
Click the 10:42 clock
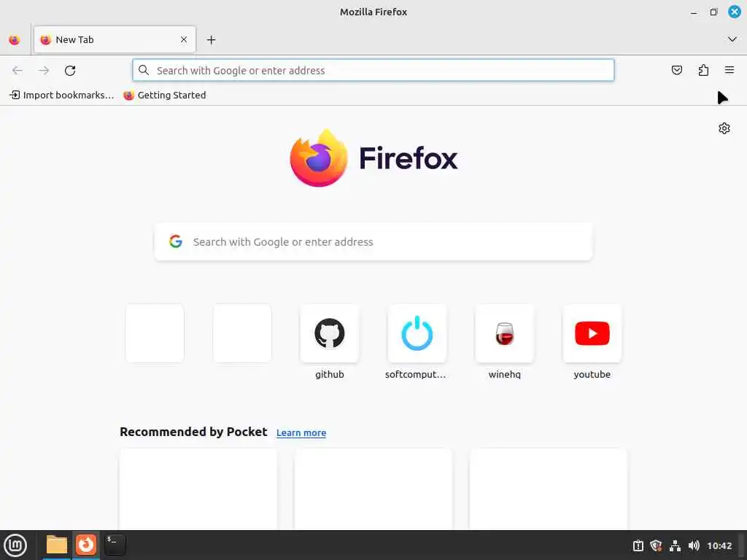(719, 545)
